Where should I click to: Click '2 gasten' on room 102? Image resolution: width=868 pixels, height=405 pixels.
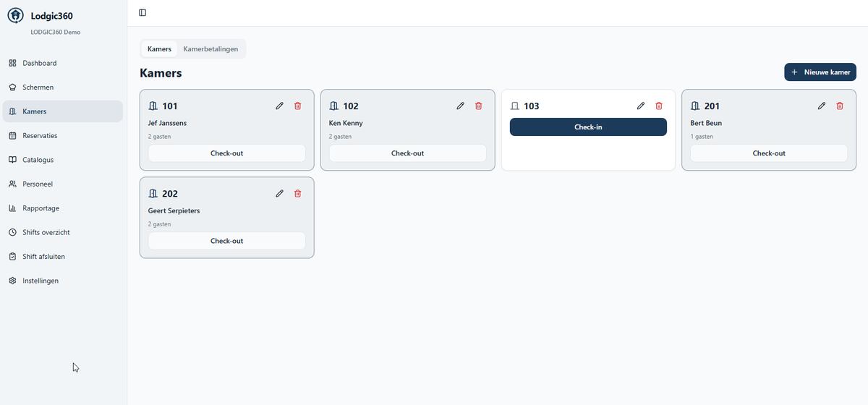pyautogui.click(x=340, y=137)
